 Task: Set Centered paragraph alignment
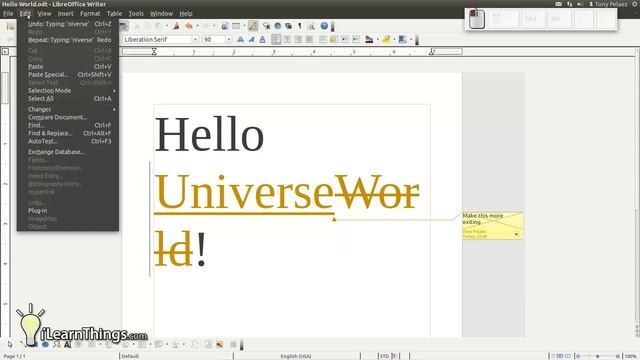pos(287,40)
